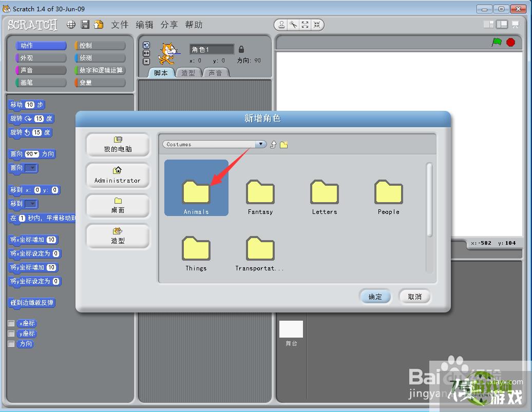Switch to full stage view mode
Viewport: 532px width, 412px height.
click(502, 25)
